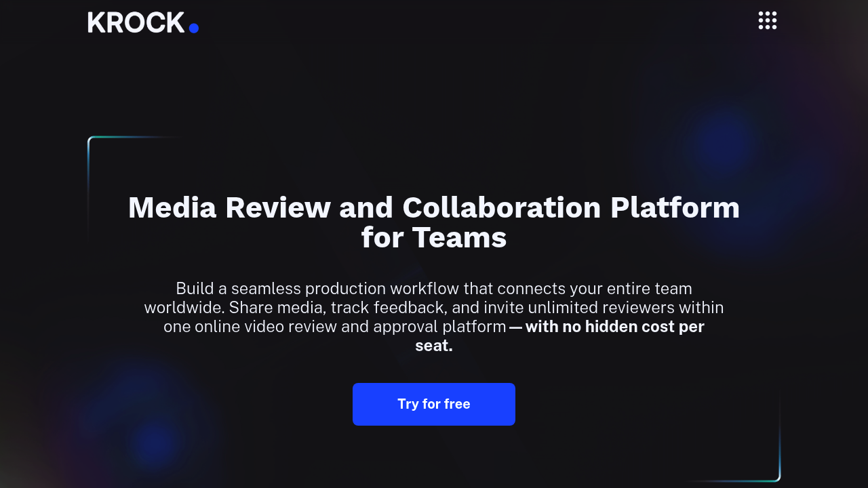Click "one online video review and approval platform"
This screenshot has height=488, width=868.
click(x=334, y=327)
